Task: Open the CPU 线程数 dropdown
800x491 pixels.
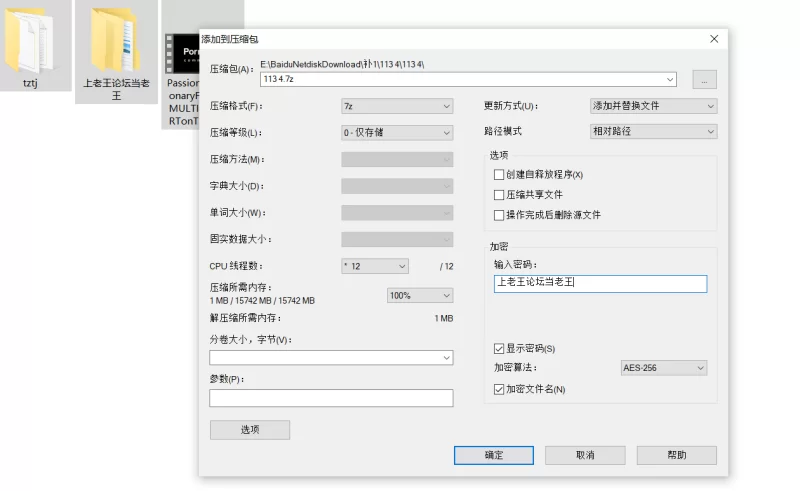Action: 375,266
